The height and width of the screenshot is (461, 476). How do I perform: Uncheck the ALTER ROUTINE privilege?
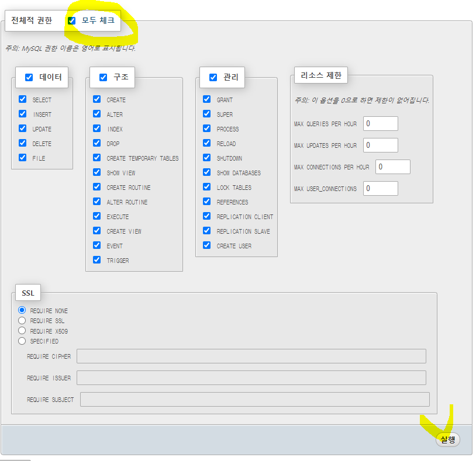point(97,201)
